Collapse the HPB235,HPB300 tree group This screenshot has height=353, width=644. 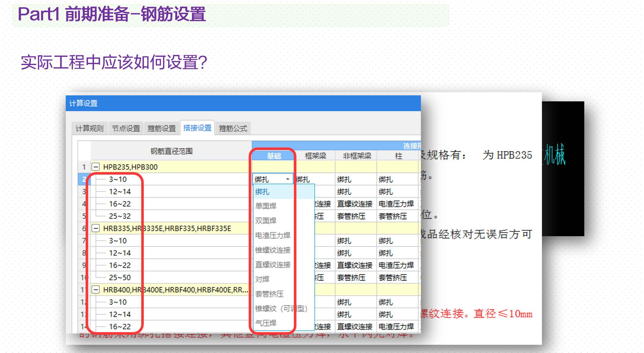[95, 167]
